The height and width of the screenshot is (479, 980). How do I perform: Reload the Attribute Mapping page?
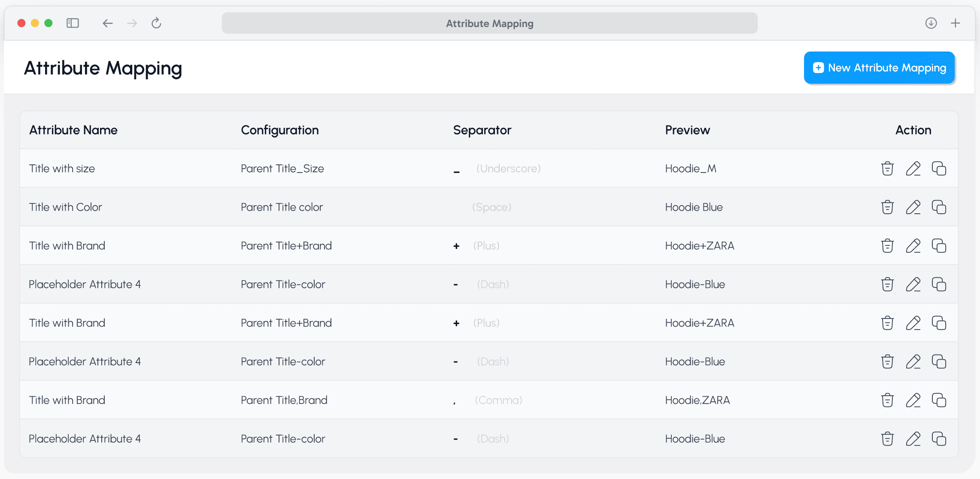pyautogui.click(x=156, y=23)
